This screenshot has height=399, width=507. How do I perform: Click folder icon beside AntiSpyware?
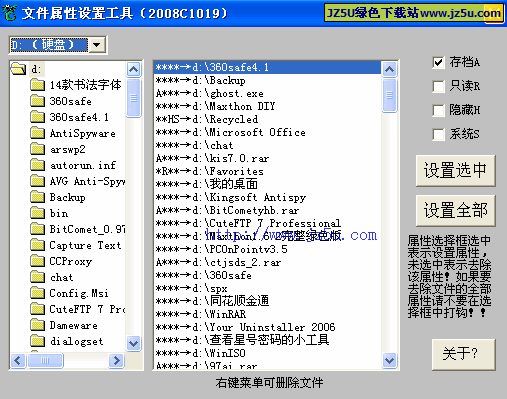[x=37, y=133]
